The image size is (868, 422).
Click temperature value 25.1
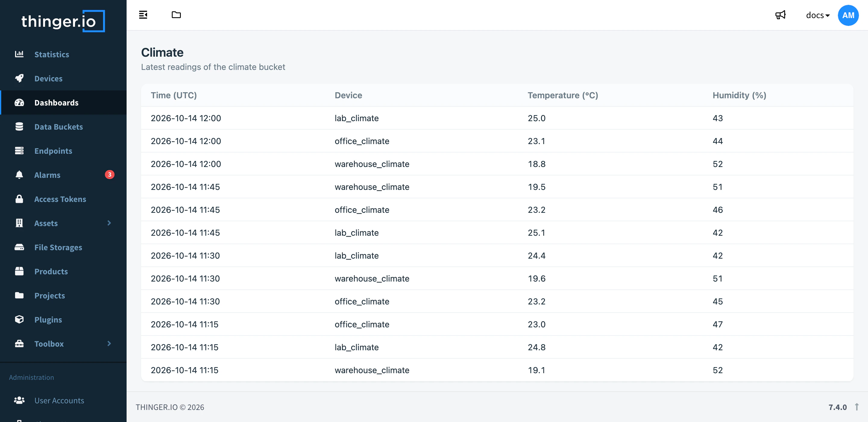click(536, 233)
